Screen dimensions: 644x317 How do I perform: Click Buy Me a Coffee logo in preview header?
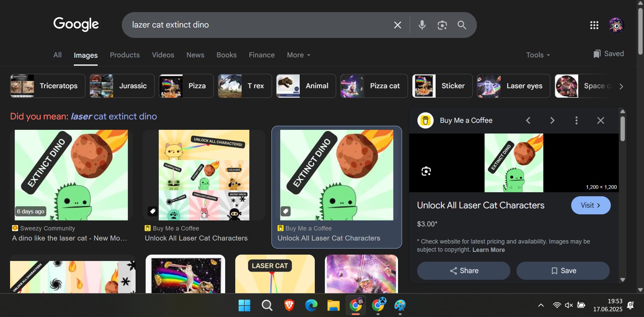pos(425,120)
